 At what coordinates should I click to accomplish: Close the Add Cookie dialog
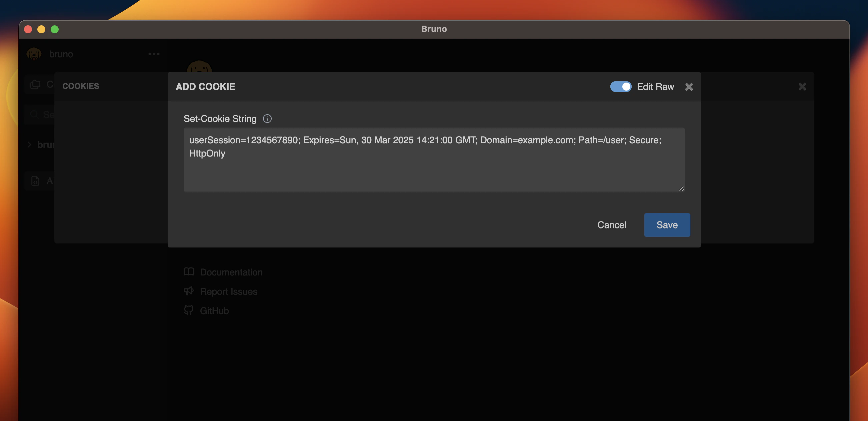689,87
